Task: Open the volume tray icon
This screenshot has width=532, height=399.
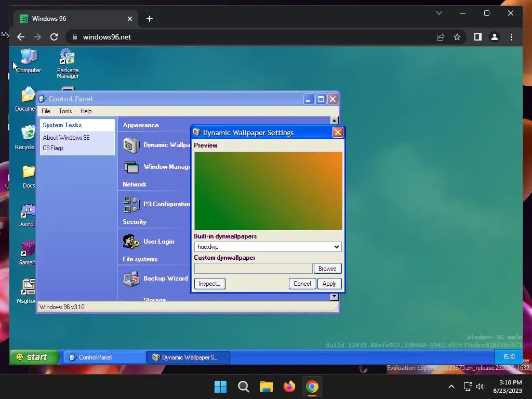Action: (480, 387)
